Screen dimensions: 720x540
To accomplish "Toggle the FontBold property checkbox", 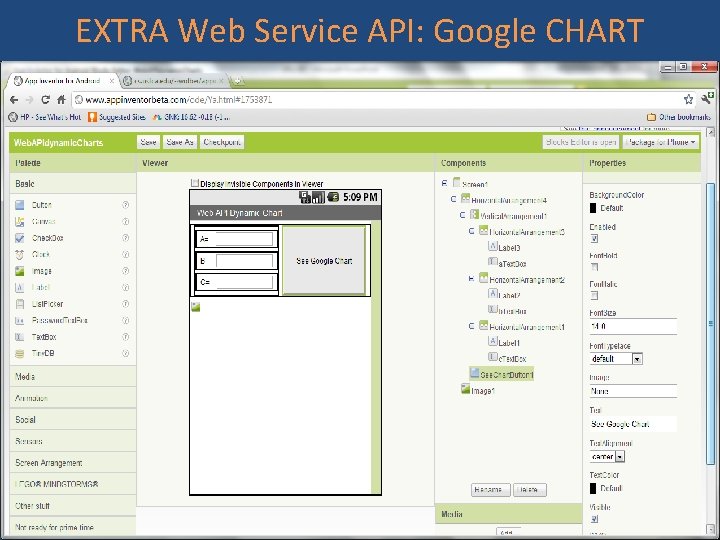I will 594,267.
